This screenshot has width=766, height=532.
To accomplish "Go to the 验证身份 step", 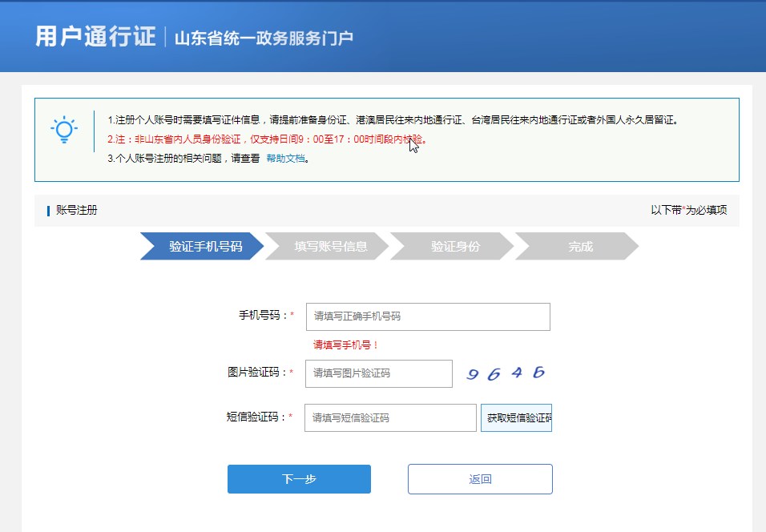I will coord(454,247).
